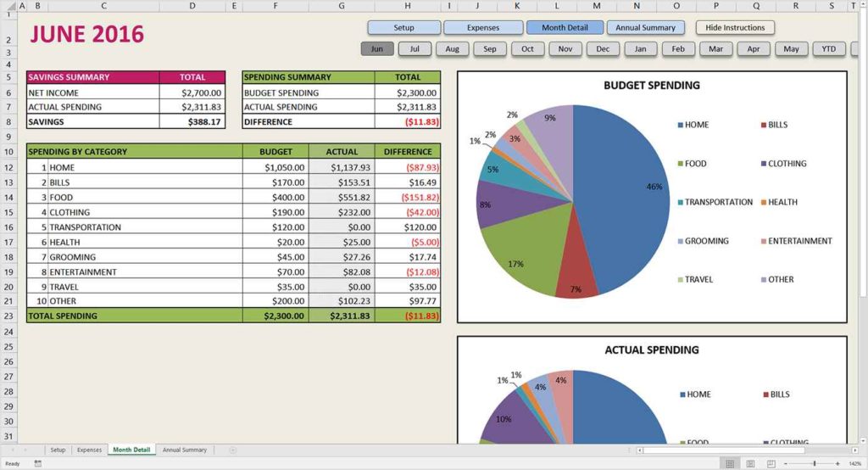Open the Annual Summary sheet tab
This screenshot has width=868, height=470.
[184, 450]
